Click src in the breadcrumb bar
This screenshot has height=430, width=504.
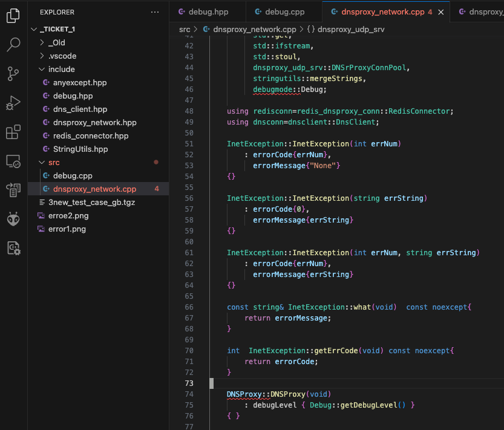185,28
